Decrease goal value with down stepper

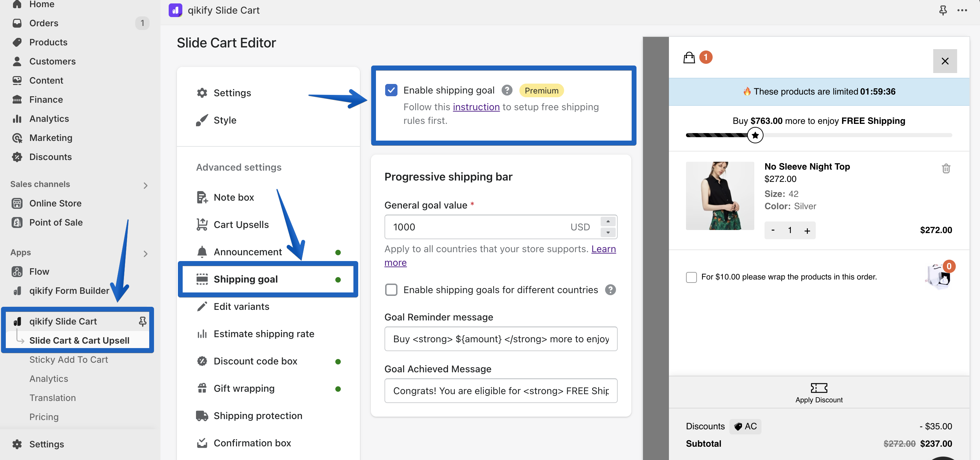[608, 233]
